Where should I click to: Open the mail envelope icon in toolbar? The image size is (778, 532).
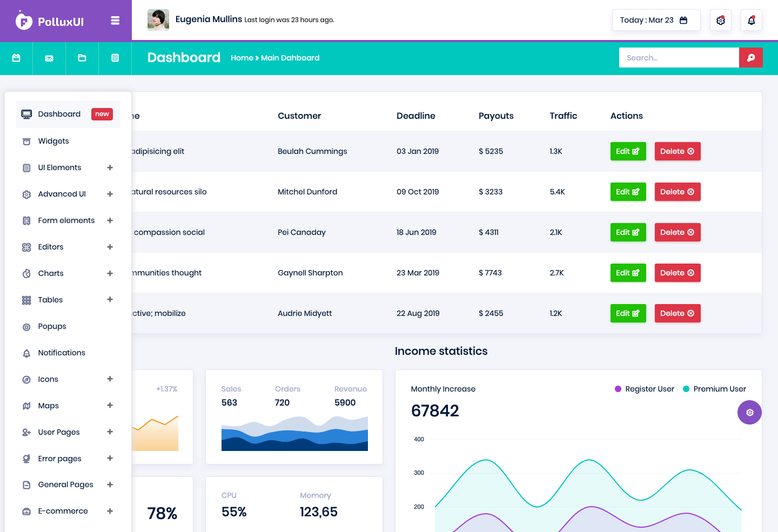click(x=49, y=58)
